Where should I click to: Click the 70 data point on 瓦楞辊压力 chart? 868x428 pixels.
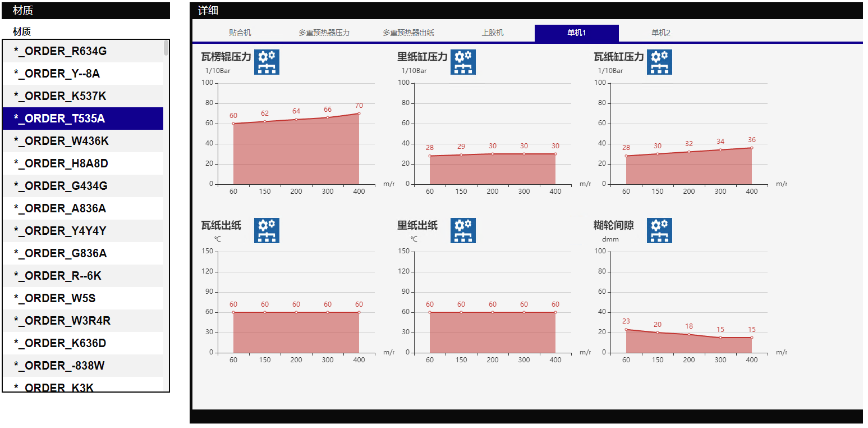pos(359,113)
